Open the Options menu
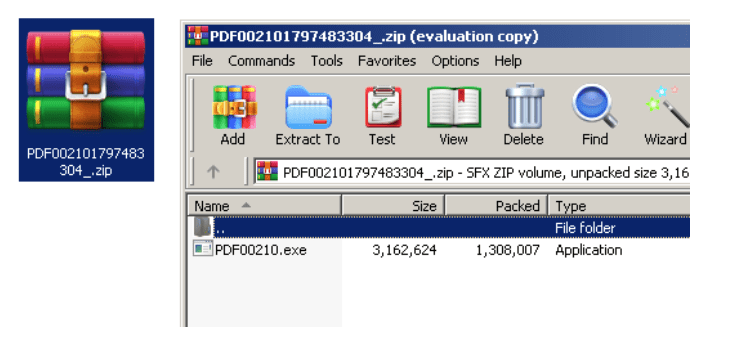 coord(455,61)
